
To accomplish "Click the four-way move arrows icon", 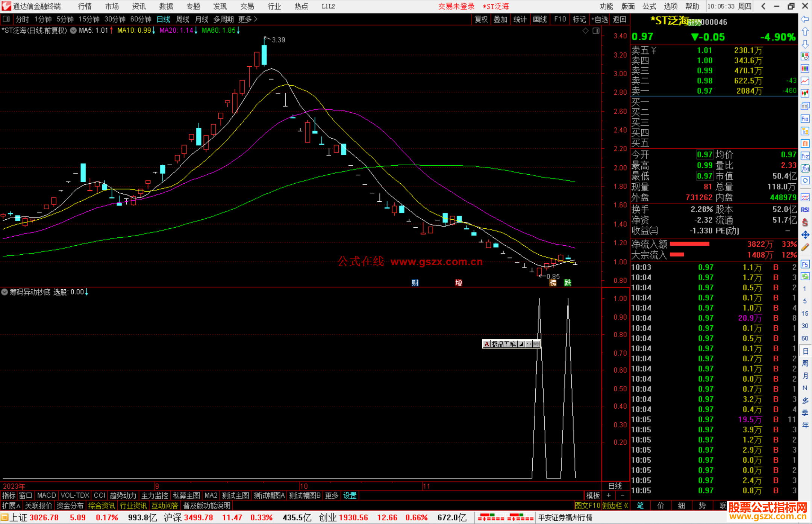I will click(x=805, y=235).
